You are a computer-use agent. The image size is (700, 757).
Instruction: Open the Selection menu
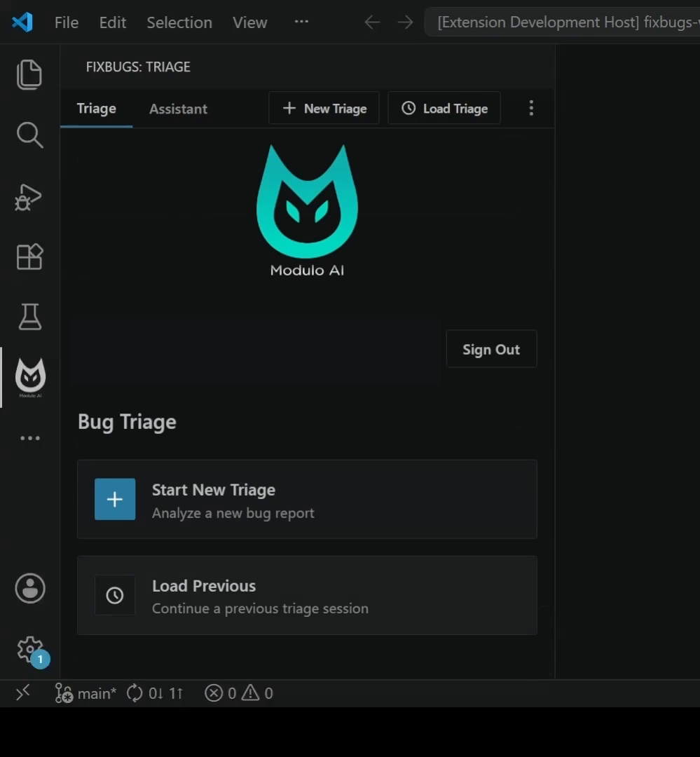179,22
